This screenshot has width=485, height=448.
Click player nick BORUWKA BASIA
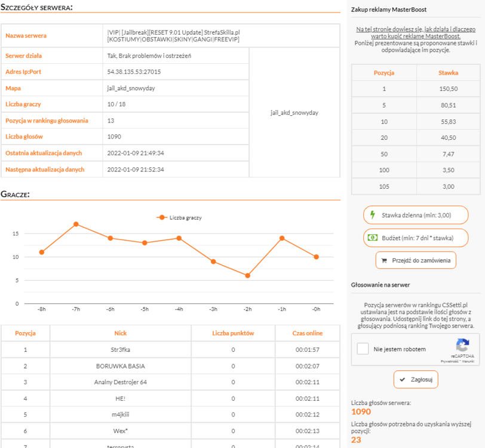point(120,366)
